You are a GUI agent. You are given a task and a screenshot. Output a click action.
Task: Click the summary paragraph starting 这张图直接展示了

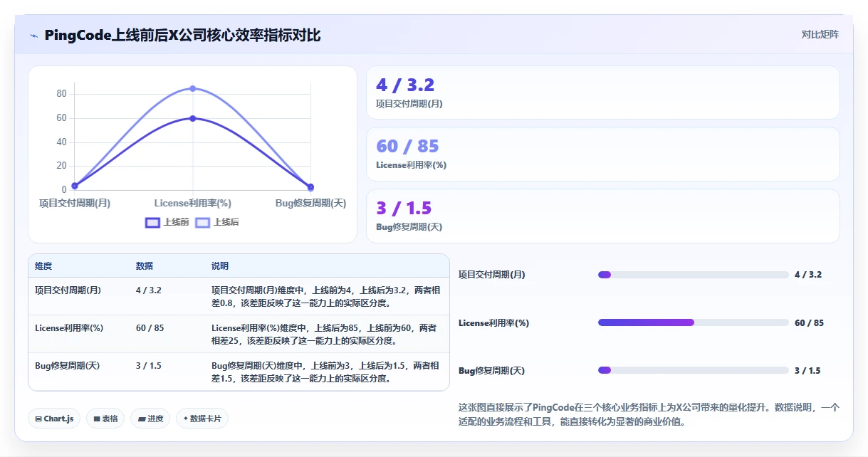(649, 414)
